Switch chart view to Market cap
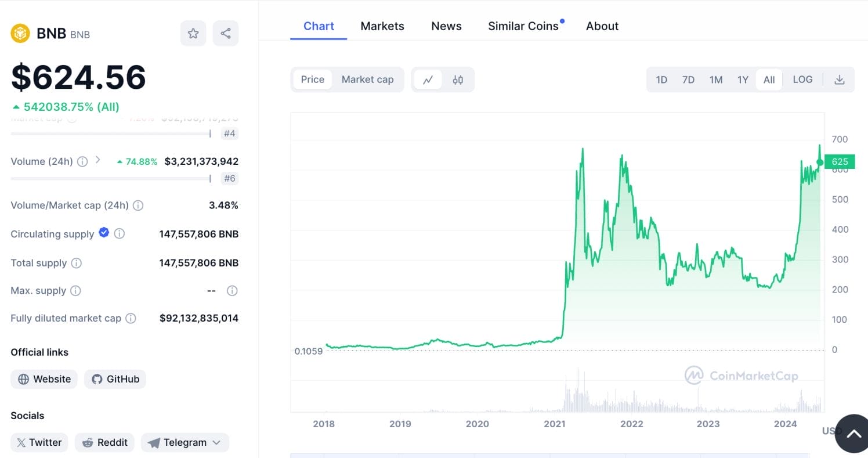This screenshot has height=458, width=868. pos(368,79)
